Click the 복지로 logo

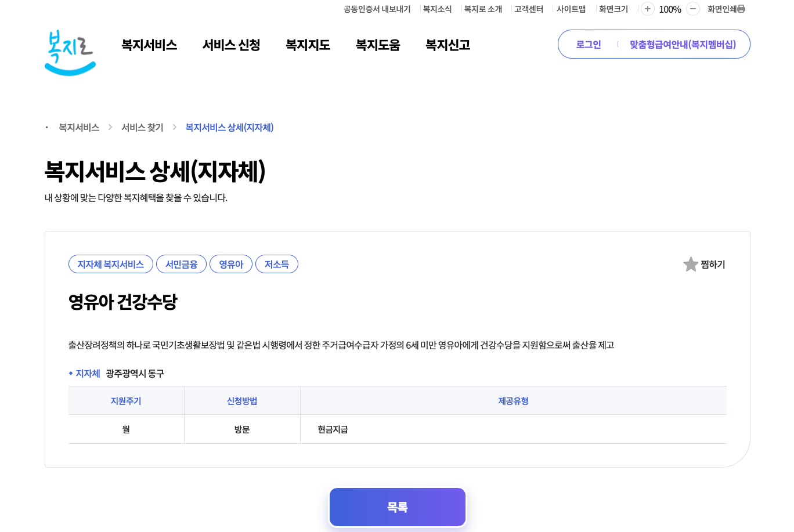pos(70,52)
